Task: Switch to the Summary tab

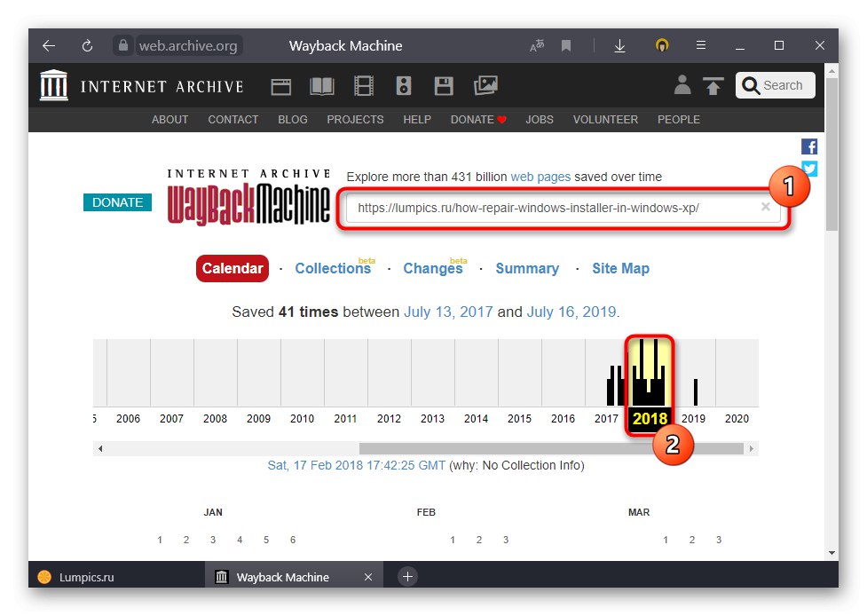Action: (527, 268)
